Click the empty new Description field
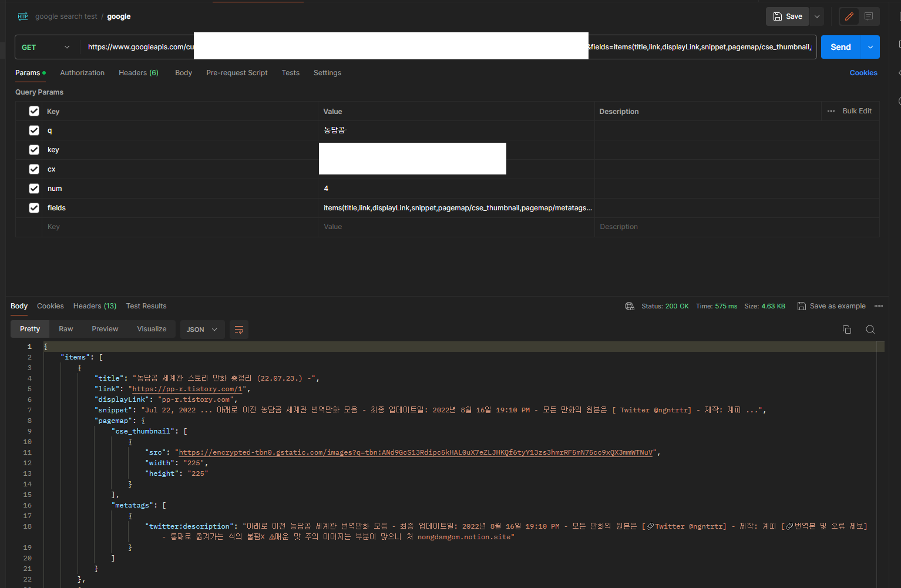 tap(737, 227)
